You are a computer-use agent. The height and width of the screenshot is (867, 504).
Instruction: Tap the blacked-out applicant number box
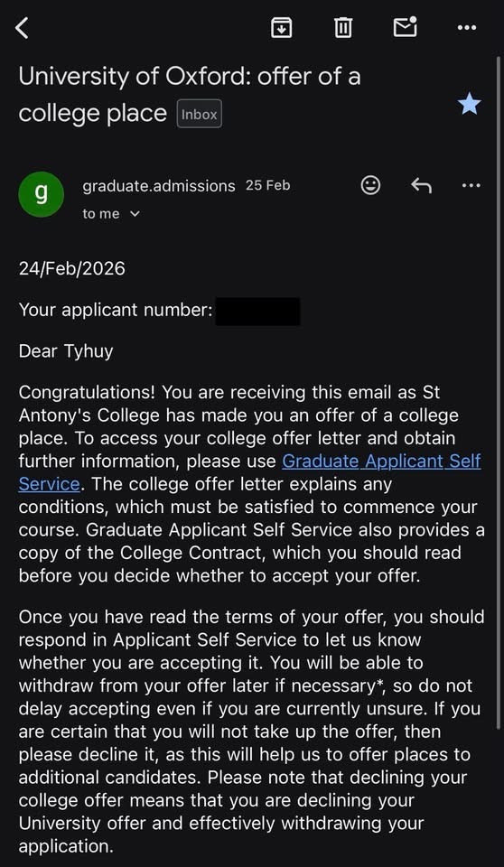(257, 311)
